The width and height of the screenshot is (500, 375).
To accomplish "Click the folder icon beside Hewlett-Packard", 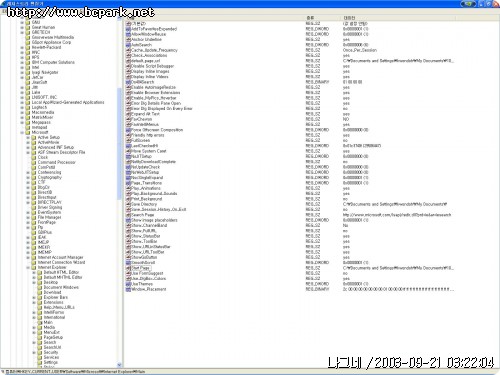I will tap(28, 47).
